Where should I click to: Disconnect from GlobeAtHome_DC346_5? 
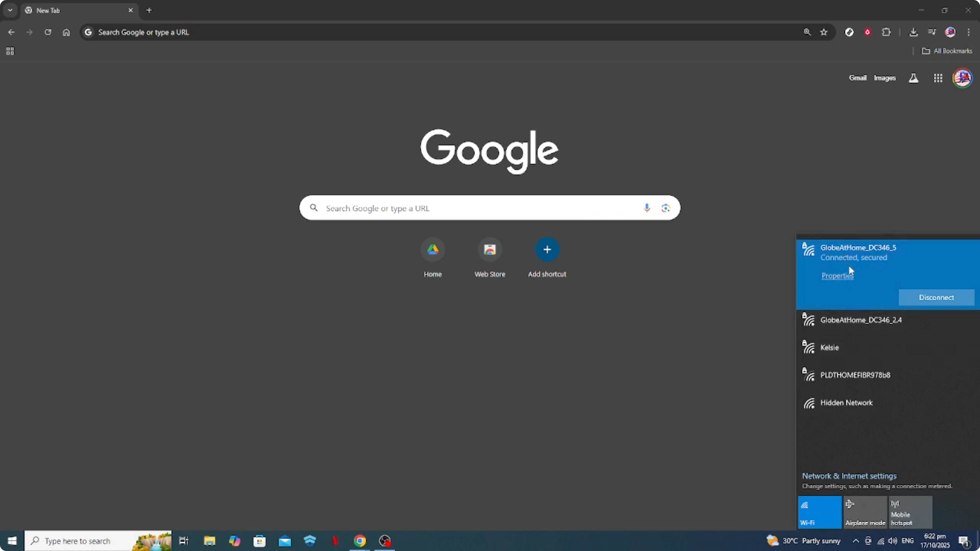(x=936, y=297)
